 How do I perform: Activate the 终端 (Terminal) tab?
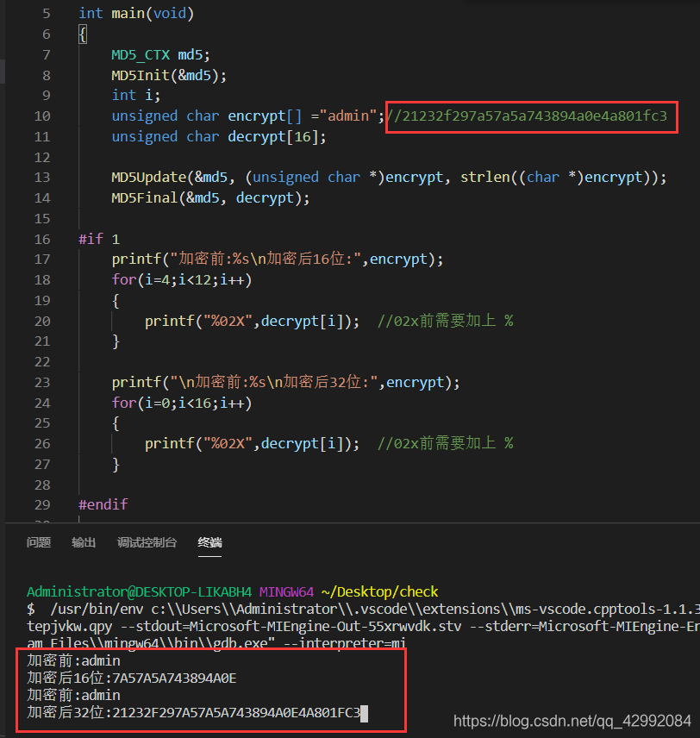[x=209, y=542]
